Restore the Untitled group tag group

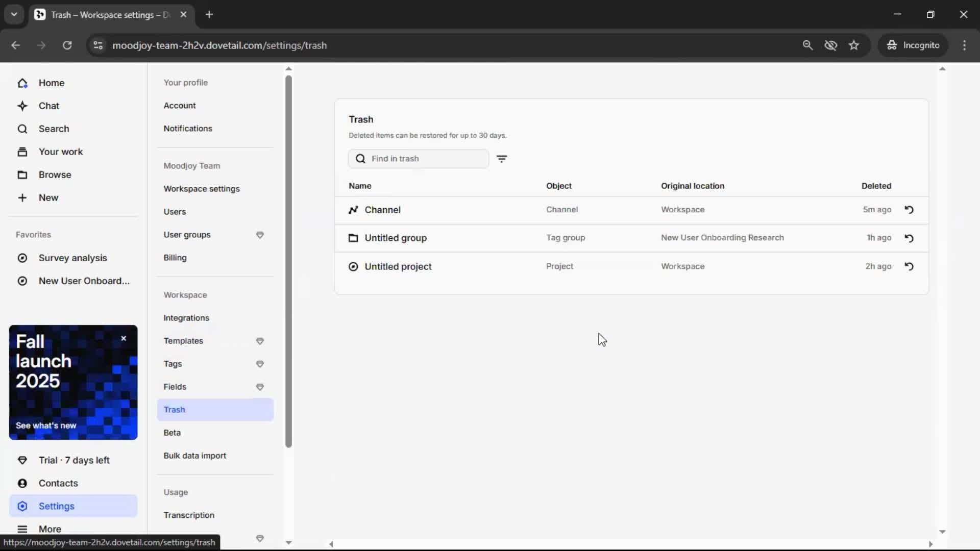909,238
